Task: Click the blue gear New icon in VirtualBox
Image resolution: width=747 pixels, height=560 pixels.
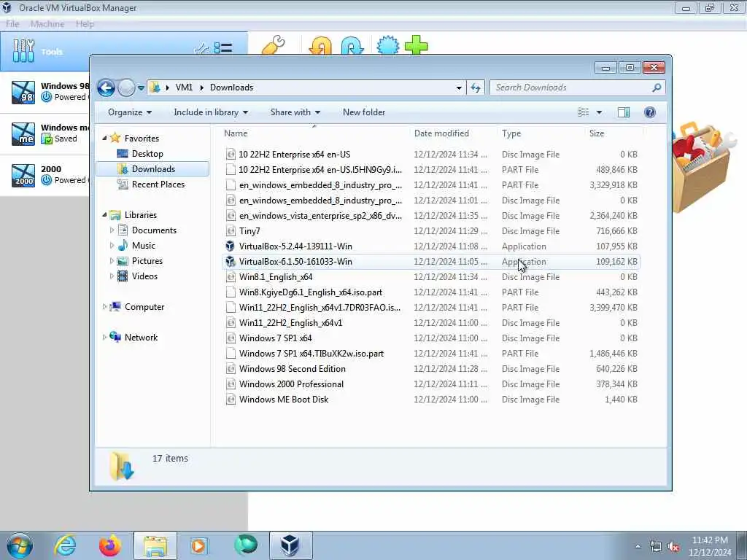Action: click(388, 46)
